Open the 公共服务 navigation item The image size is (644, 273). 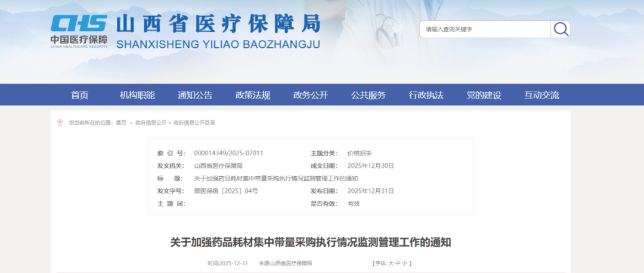click(369, 95)
